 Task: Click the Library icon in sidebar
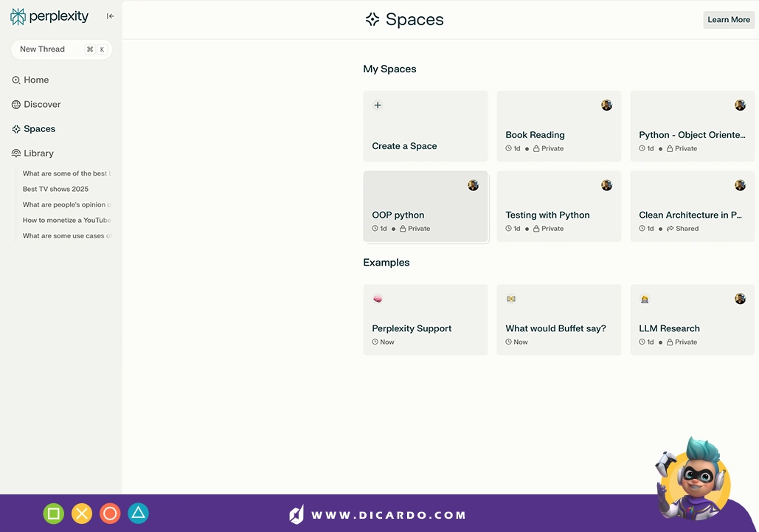pyautogui.click(x=16, y=153)
